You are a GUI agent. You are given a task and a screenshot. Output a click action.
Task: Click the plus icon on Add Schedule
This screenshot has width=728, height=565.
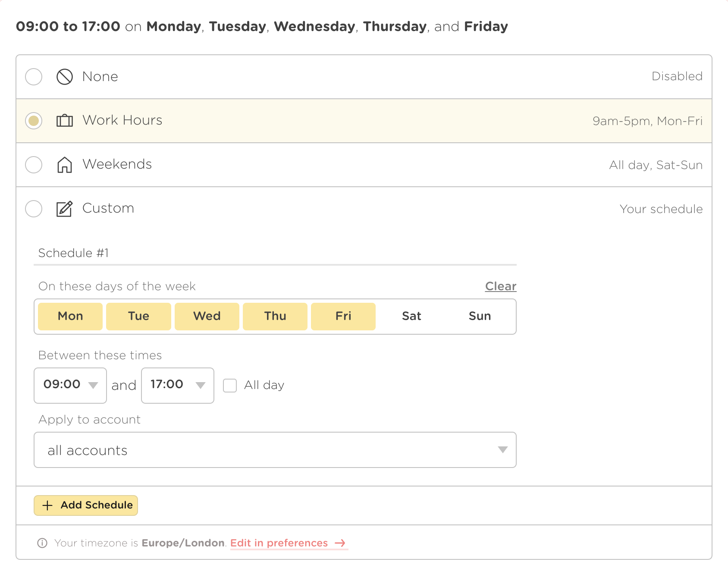click(x=47, y=505)
